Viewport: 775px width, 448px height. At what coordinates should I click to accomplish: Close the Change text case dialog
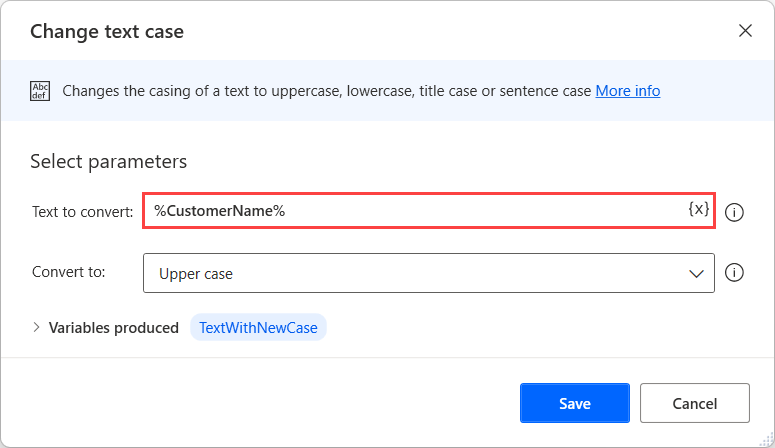745,31
